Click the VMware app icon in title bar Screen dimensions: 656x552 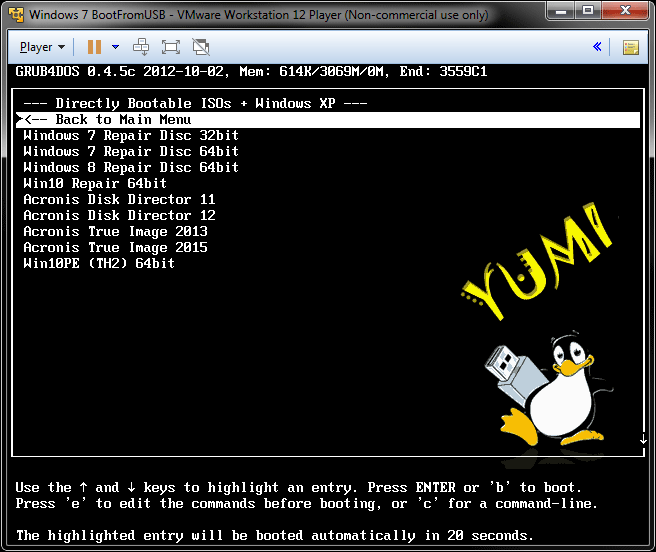pos(16,15)
